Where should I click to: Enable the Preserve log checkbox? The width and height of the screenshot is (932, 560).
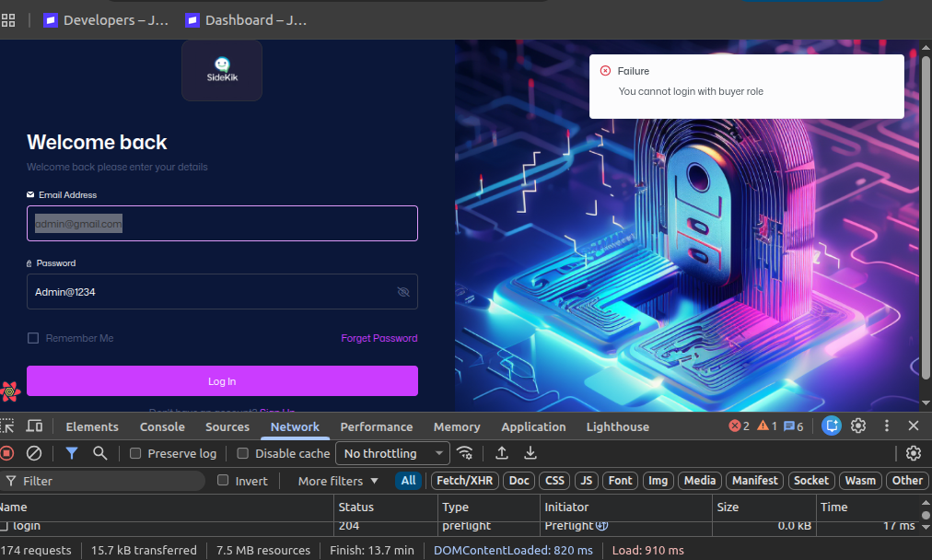pyautogui.click(x=135, y=453)
